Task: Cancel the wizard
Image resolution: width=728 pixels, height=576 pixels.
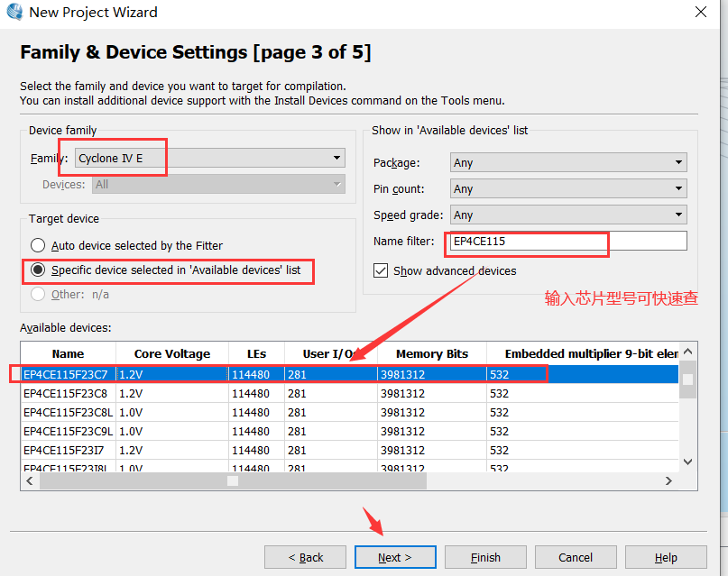Action: [x=576, y=557]
